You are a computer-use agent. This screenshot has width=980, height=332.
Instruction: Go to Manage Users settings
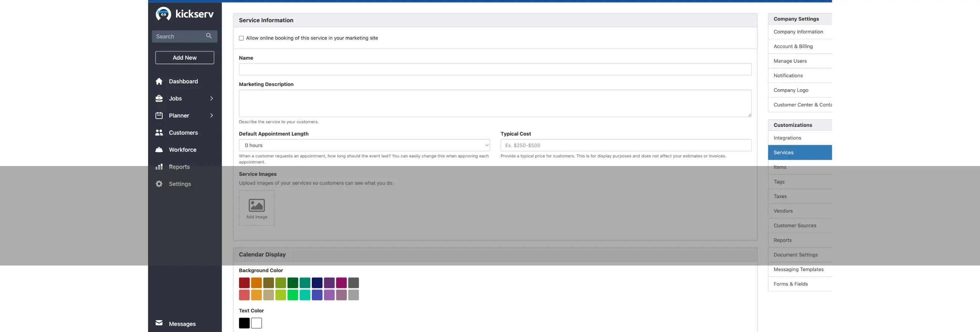pyautogui.click(x=790, y=61)
